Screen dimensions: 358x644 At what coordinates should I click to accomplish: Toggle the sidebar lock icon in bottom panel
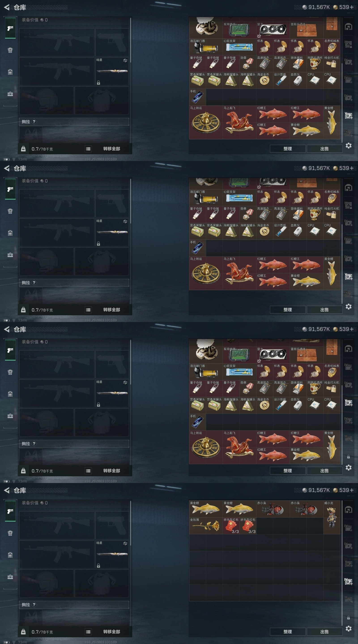click(348, 617)
